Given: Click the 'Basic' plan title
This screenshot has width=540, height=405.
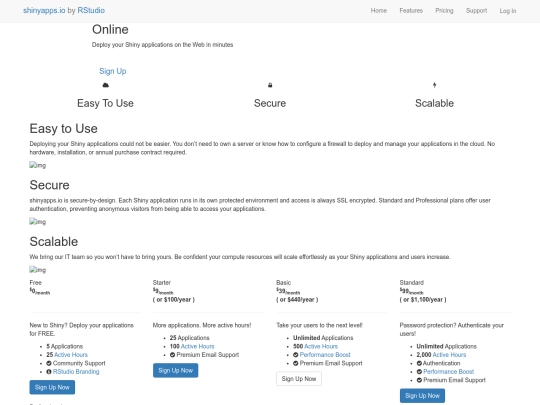Looking at the screenshot, I should coord(283,282).
